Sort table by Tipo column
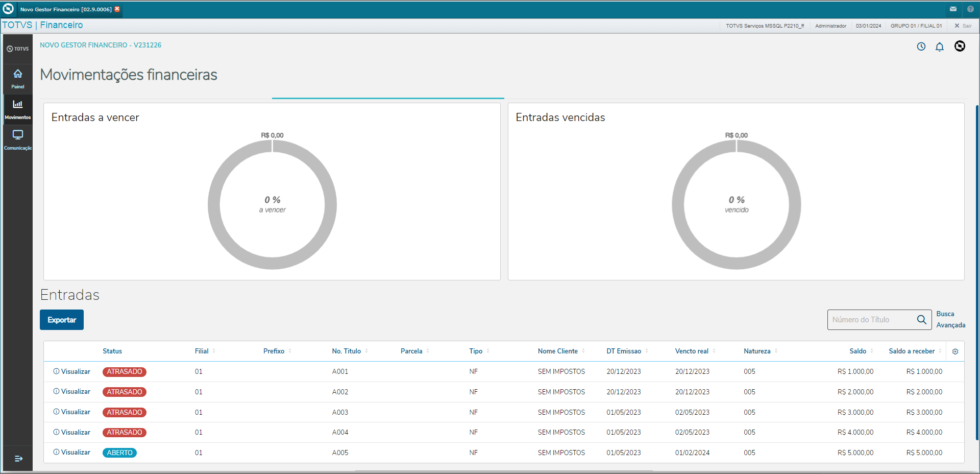Viewport: 980px width, 474px height. (479, 351)
